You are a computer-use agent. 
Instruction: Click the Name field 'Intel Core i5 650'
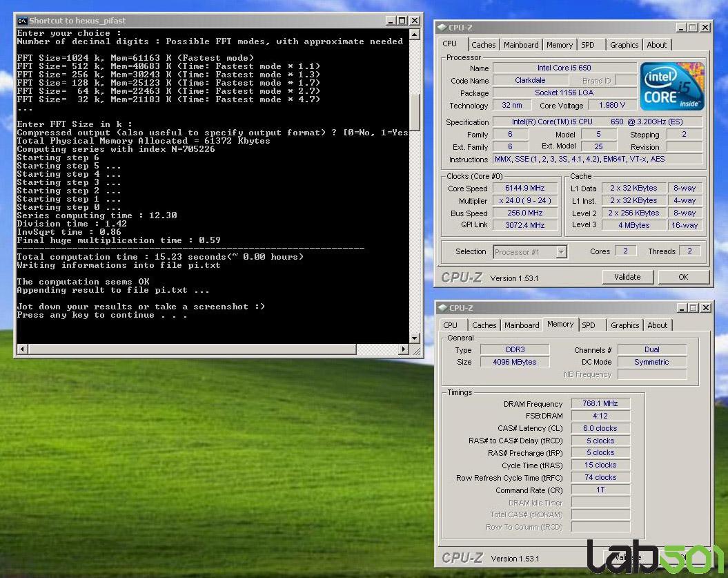point(564,68)
